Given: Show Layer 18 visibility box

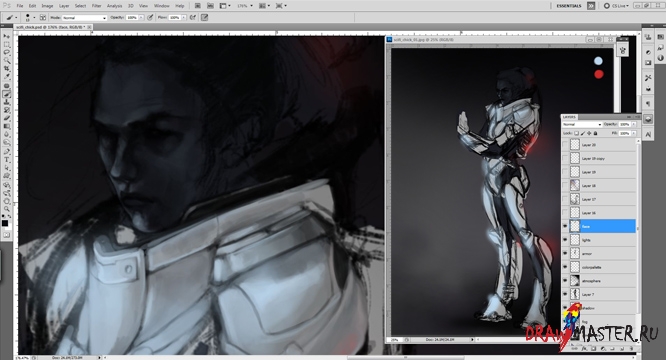Looking at the screenshot, I should [565, 186].
